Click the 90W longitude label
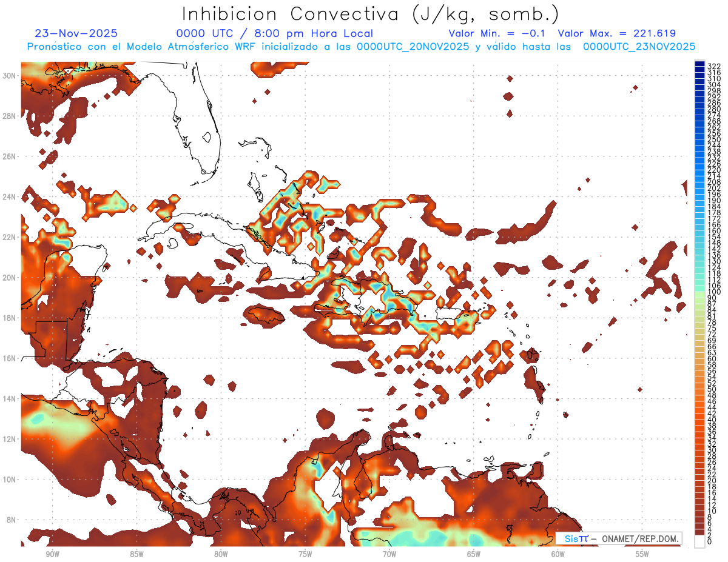The width and height of the screenshot is (728, 562). point(52,554)
